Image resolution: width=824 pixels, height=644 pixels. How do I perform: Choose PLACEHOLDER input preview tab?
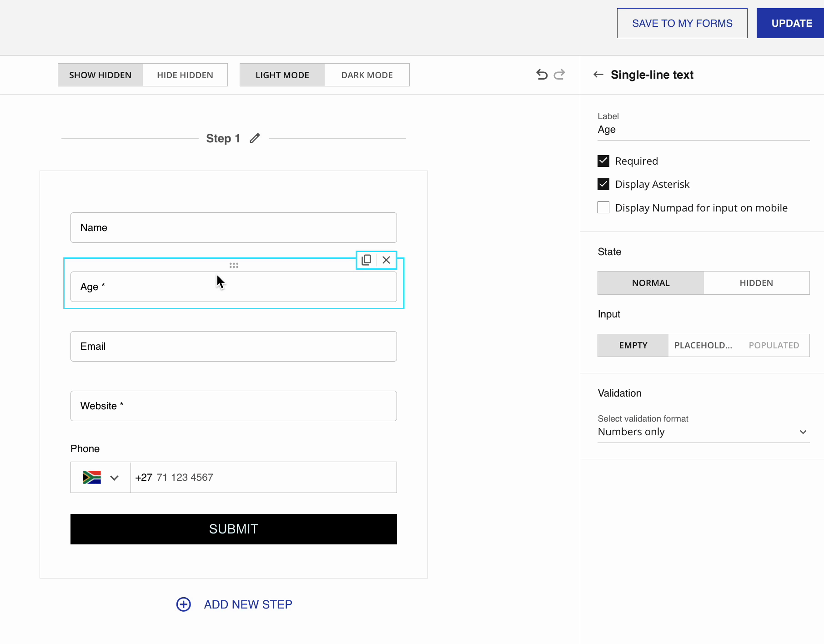tap(703, 345)
